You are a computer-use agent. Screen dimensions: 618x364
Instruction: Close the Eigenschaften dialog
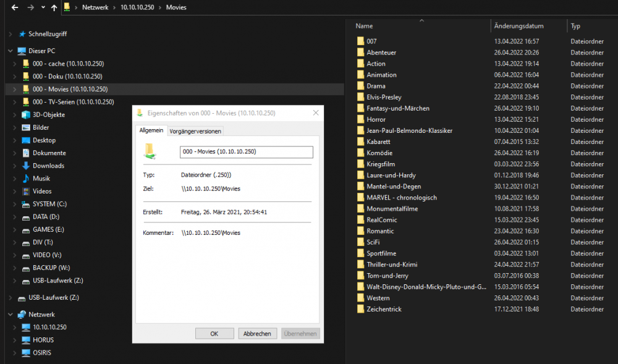(x=316, y=113)
